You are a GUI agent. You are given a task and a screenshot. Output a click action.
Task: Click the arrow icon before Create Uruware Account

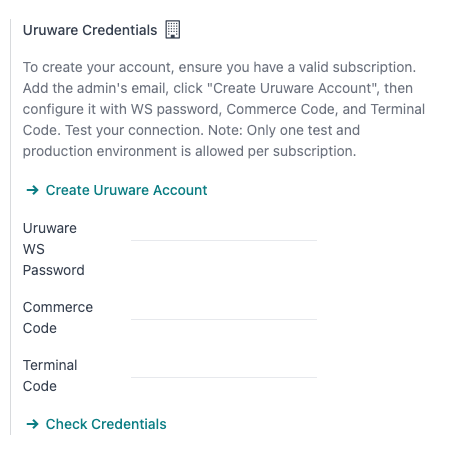(x=33, y=190)
